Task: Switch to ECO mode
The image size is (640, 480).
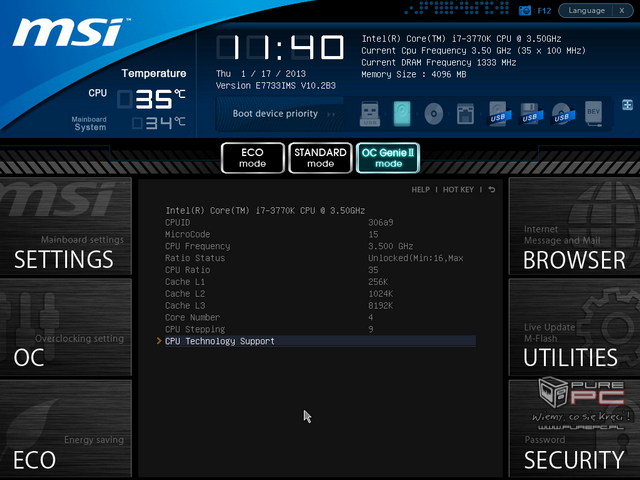Action: click(x=253, y=158)
